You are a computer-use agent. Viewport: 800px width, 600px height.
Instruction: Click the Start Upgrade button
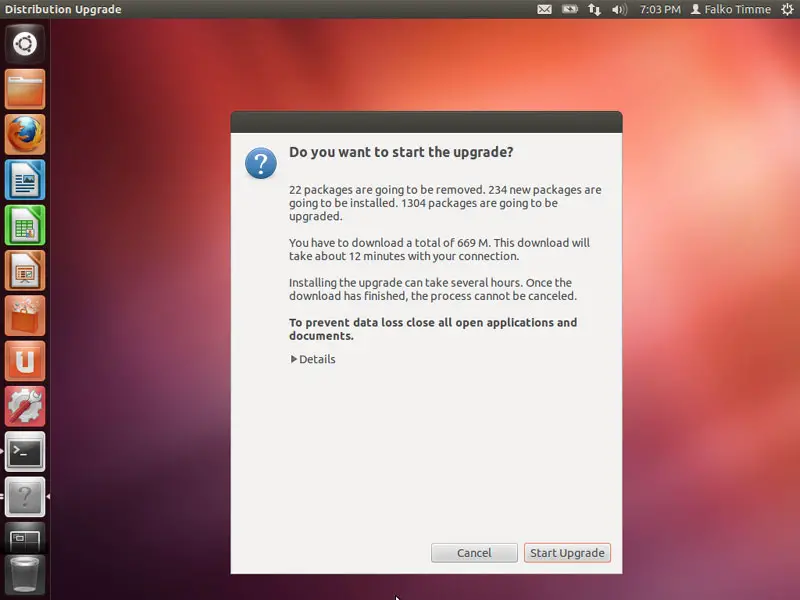coord(567,553)
